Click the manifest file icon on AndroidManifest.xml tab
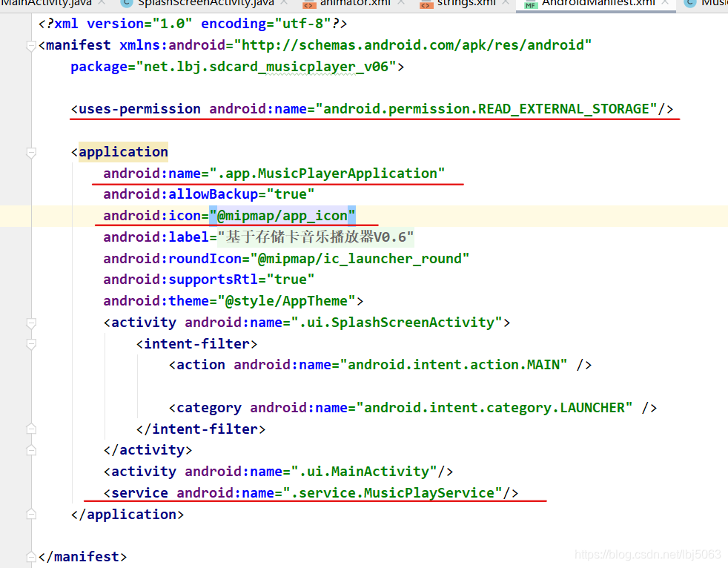 [530, 4]
